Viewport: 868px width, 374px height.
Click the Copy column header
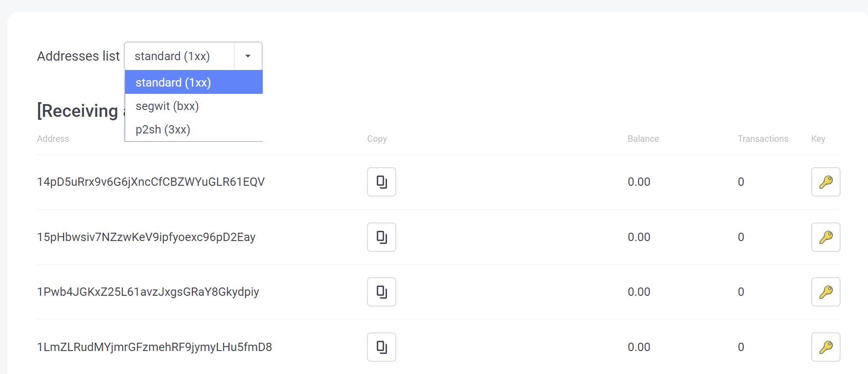coord(377,139)
